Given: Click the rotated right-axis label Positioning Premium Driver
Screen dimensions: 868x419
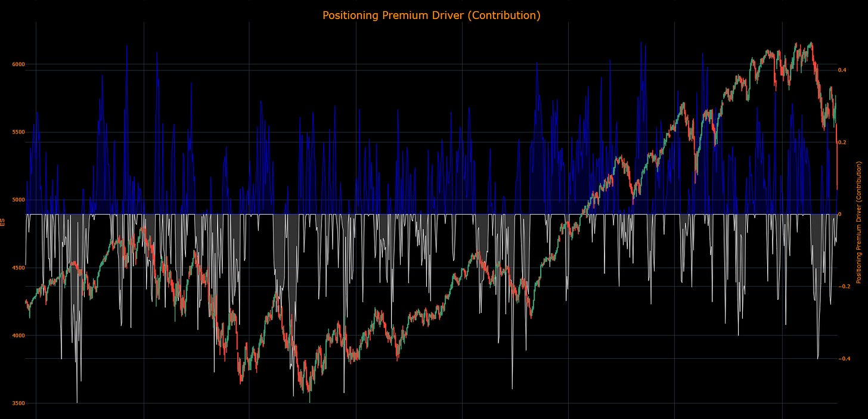Looking at the screenshot, I should (859, 222).
